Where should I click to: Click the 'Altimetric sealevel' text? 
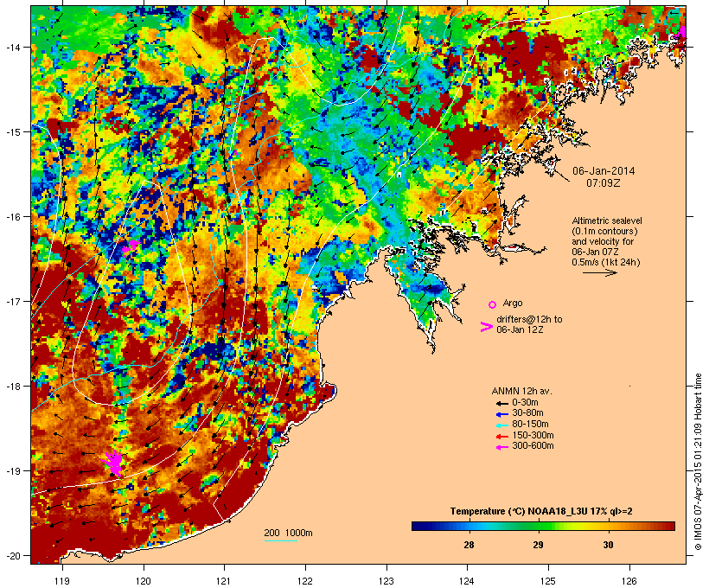[607, 220]
